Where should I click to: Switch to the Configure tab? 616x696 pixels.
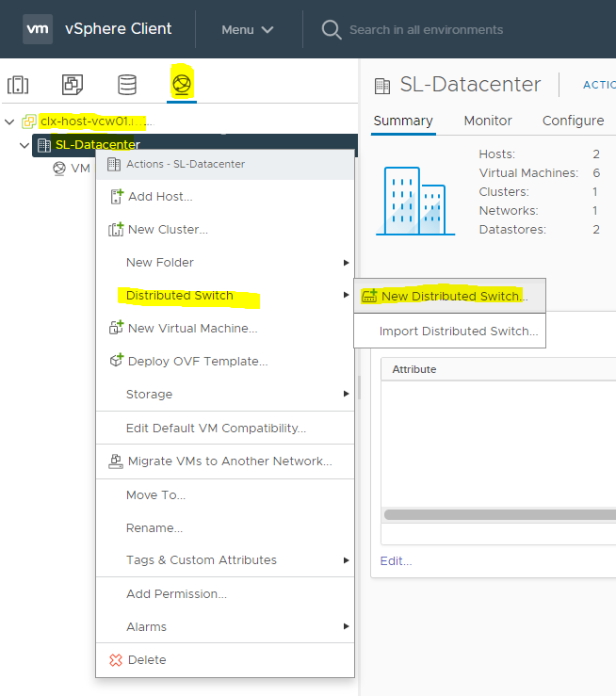(573, 121)
